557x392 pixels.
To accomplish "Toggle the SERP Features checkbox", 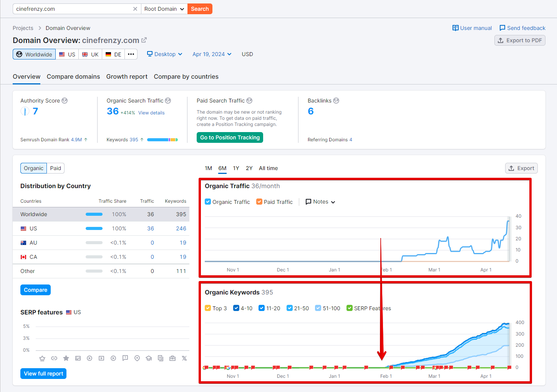I will (x=350, y=308).
